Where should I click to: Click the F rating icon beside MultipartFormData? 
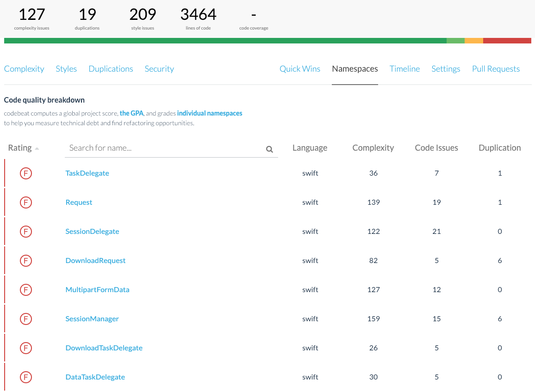(26, 290)
